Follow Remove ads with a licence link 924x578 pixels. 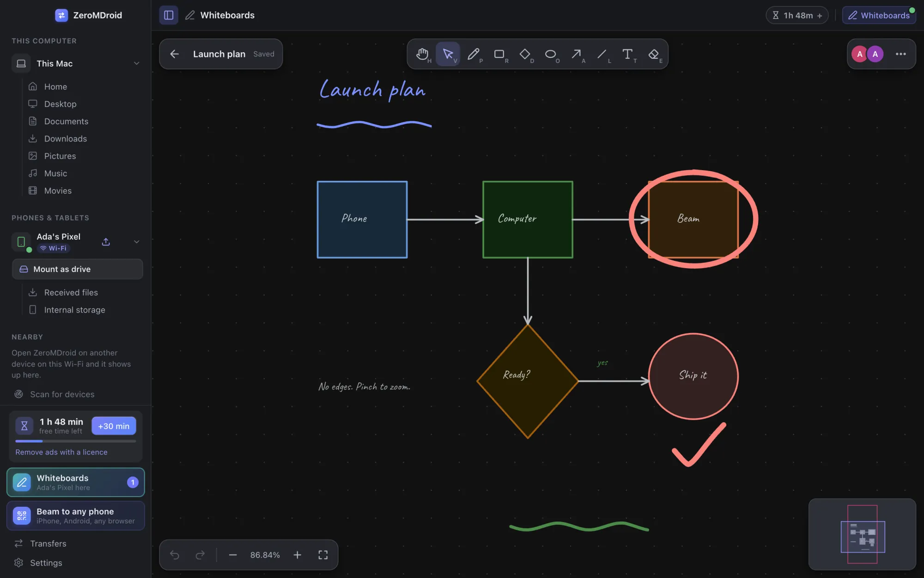click(x=61, y=452)
